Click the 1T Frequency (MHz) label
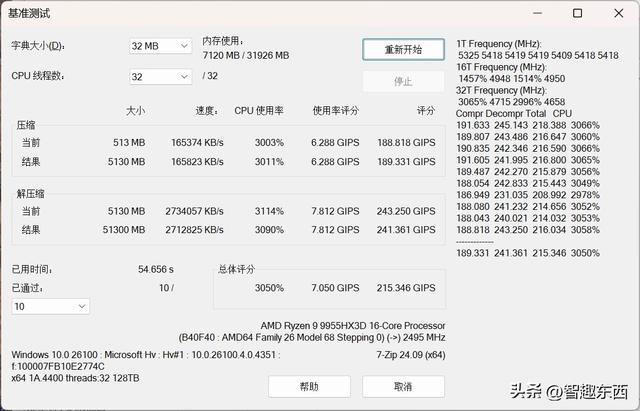 [x=499, y=44]
